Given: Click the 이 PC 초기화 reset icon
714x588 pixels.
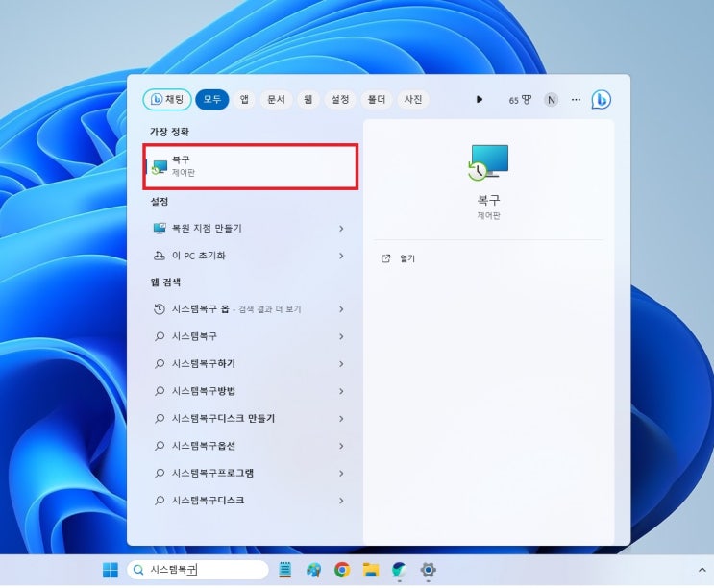Looking at the screenshot, I should coord(159,256).
